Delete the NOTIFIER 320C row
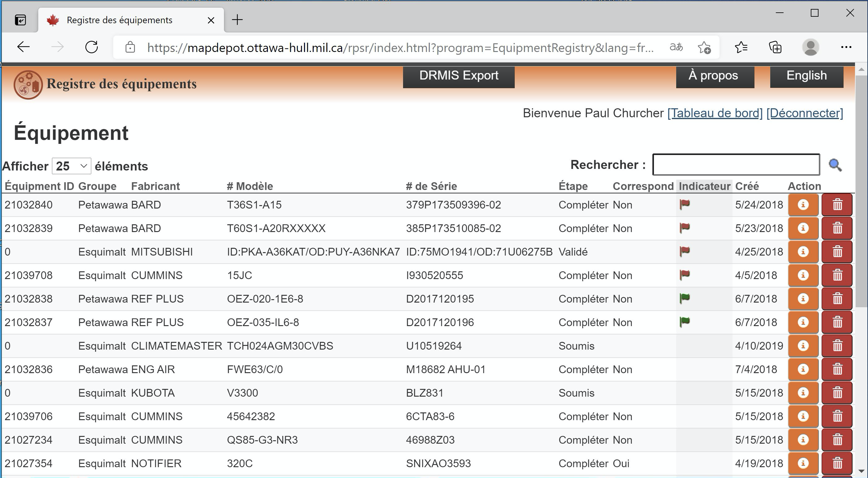This screenshot has width=868, height=478. [x=837, y=463]
